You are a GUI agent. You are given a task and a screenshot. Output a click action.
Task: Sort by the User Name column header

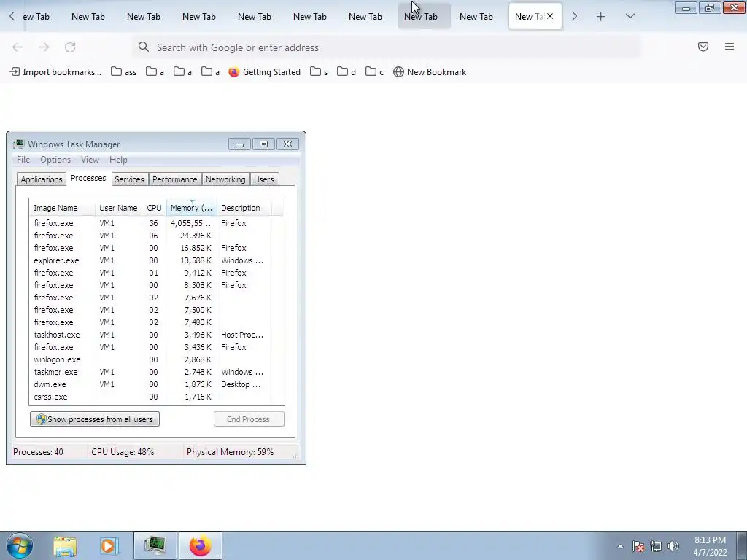click(118, 208)
